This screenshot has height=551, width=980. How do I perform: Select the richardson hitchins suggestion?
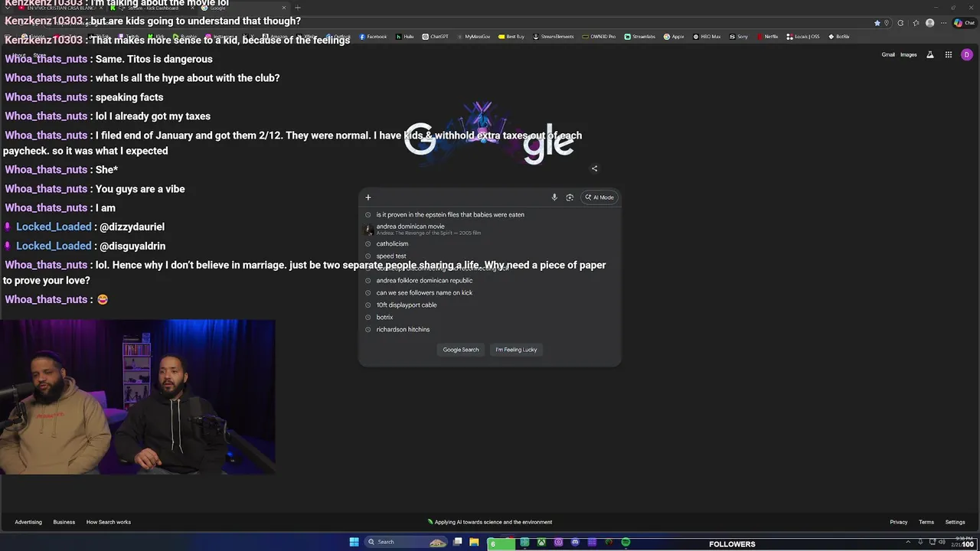490,329
